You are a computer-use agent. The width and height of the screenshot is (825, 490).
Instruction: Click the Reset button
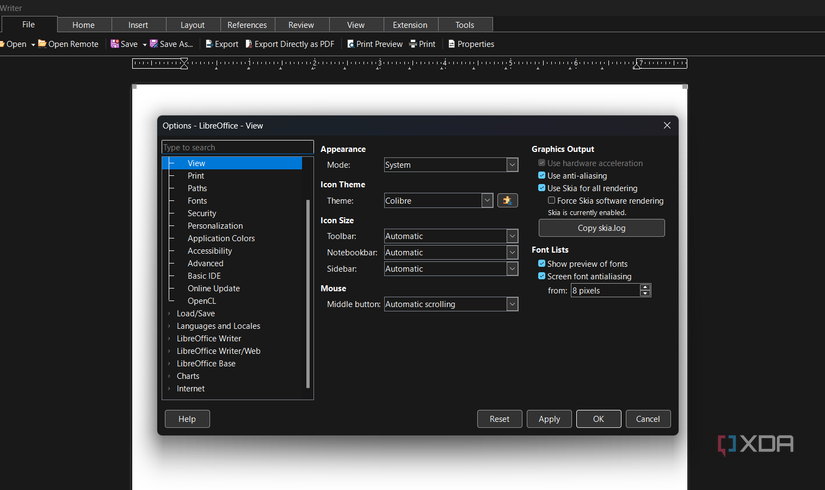pos(499,419)
